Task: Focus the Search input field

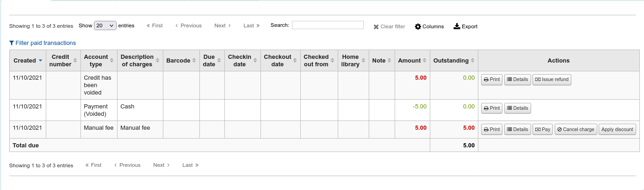Action: tap(328, 25)
